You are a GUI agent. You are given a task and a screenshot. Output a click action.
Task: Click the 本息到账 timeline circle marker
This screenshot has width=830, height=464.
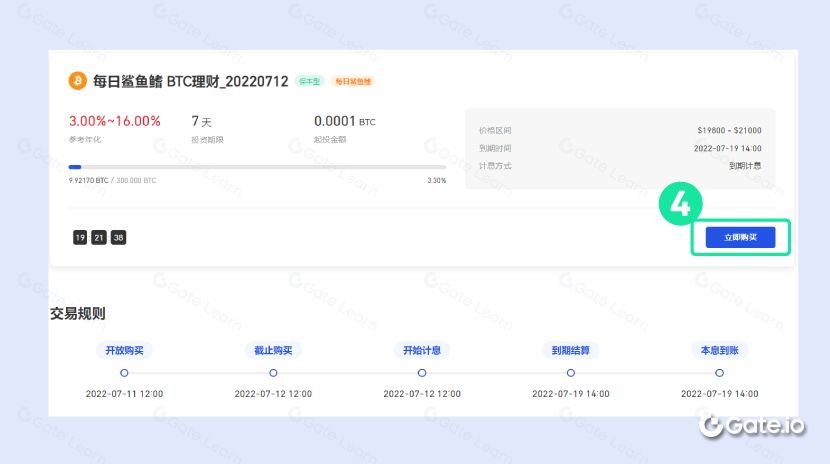(719, 373)
